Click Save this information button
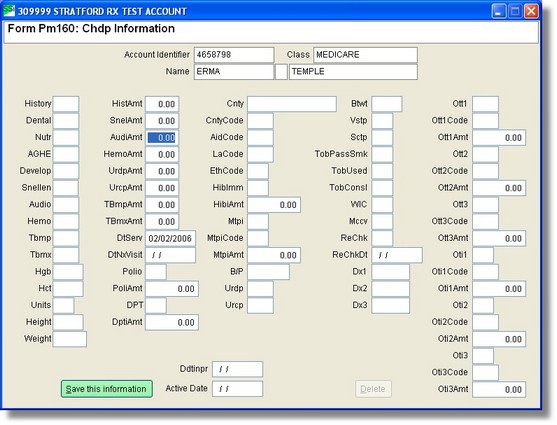This screenshot has width=557, height=425. pyautogui.click(x=107, y=389)
